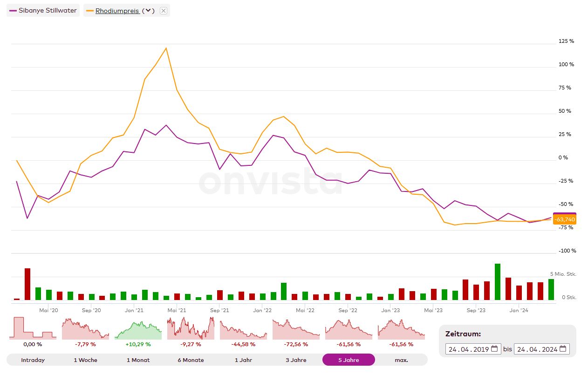Click the Mai '21 axis label

coord(177,310)
